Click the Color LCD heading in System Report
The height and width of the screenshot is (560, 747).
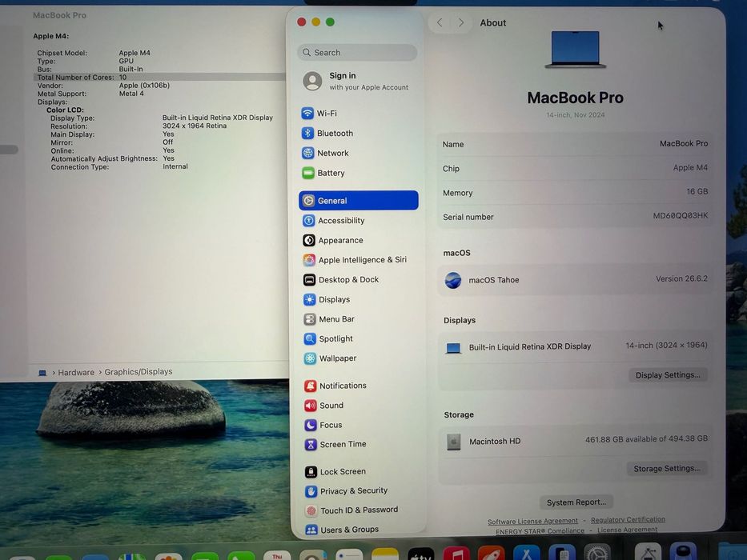(x=65, y=110)
